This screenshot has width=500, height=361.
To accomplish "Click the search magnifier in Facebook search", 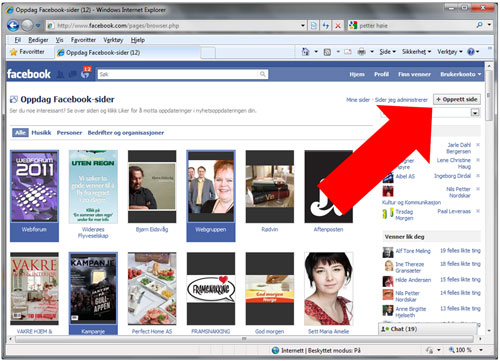I will [x=263, y=74].
